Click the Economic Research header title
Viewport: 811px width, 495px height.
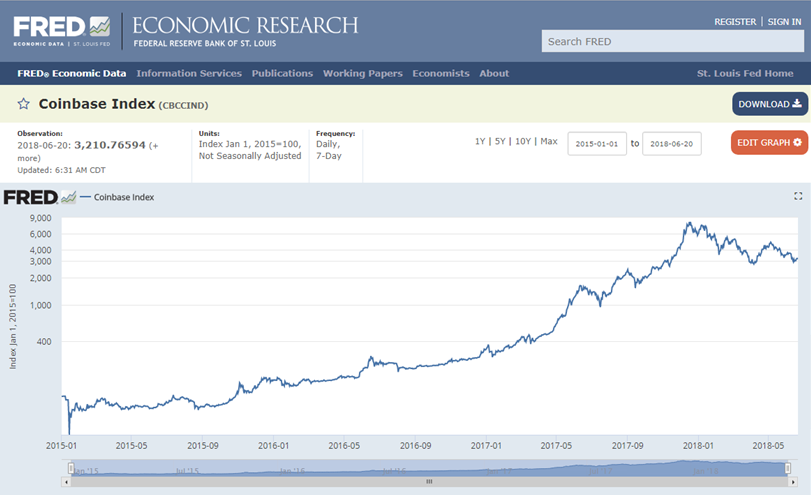(x=245, y=25)
